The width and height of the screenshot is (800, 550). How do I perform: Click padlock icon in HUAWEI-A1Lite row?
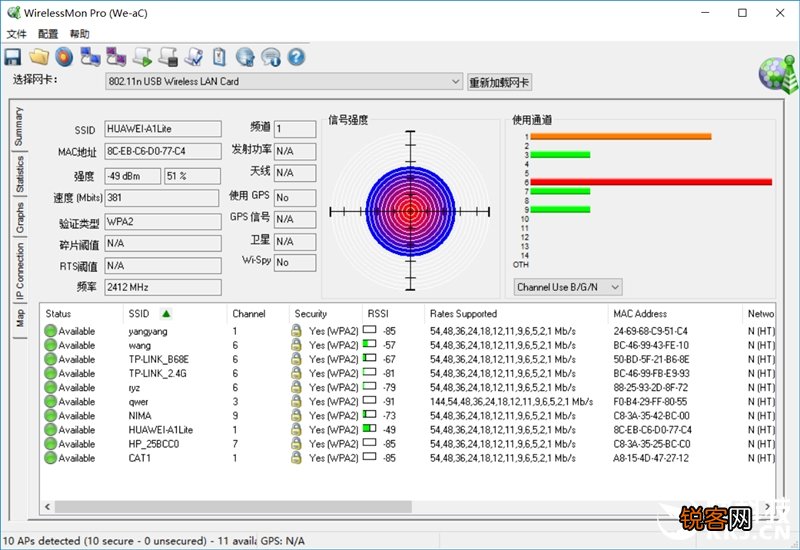[x=296, y=430]
